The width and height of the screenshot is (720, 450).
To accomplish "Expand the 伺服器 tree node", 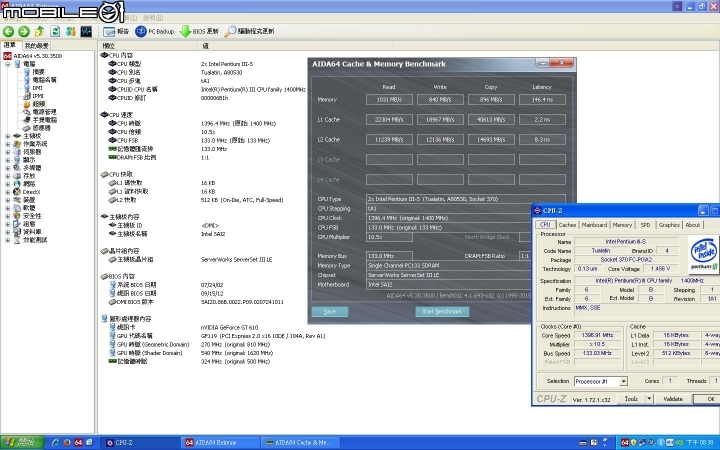I will (x=7, y=152).
